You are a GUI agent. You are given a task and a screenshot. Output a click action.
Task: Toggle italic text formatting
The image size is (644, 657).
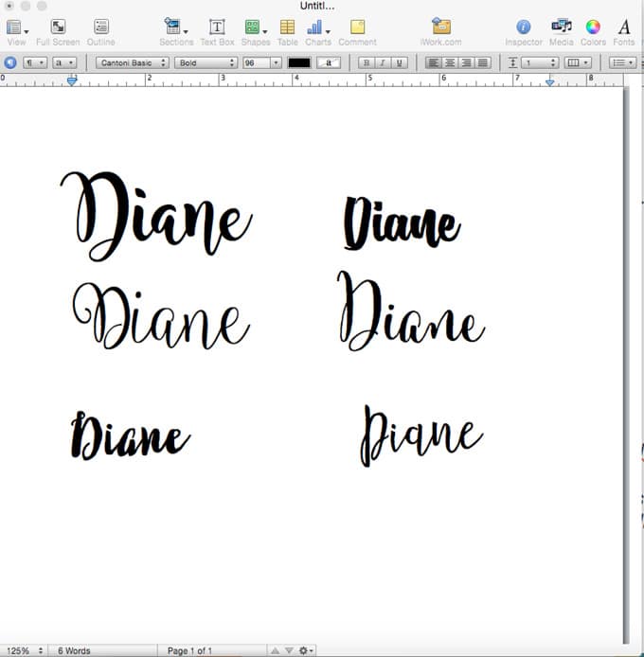coord(383,62)
